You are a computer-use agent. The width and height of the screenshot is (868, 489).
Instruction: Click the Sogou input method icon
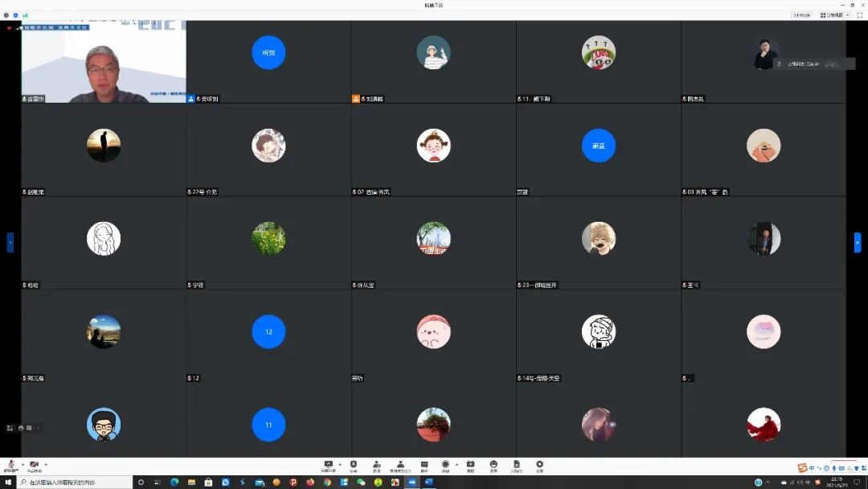click(x=802, y=468)
